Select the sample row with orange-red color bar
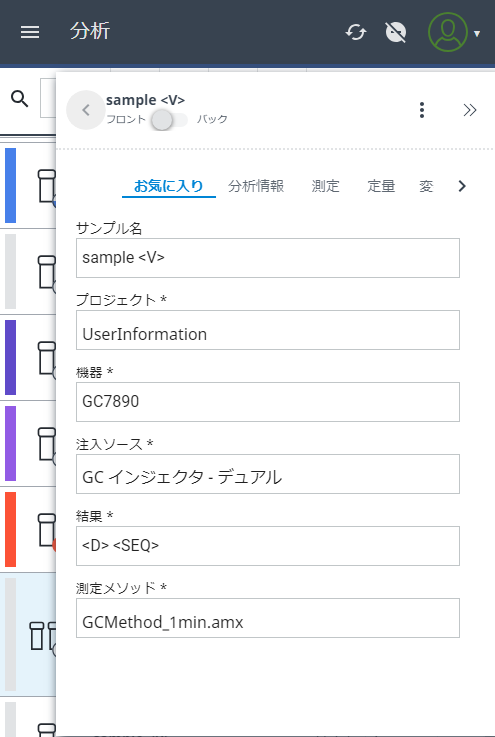495x737 pixels. click(28, 530)
